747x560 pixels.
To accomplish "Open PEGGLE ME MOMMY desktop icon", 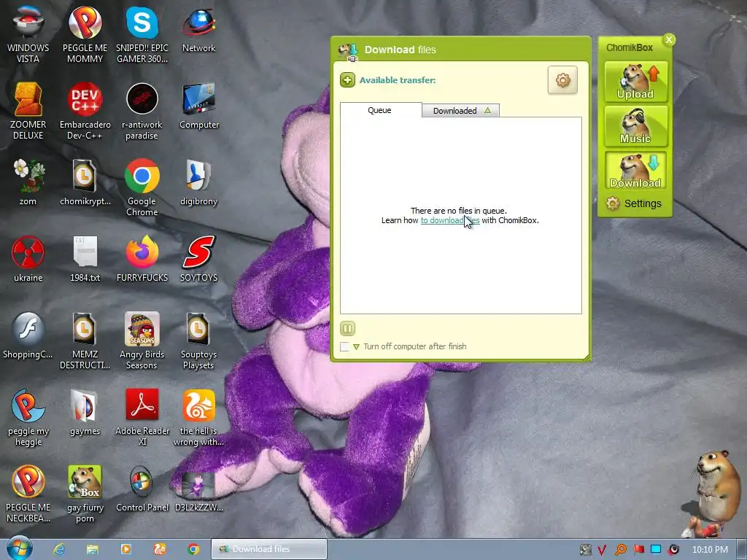I will (85, 34).
